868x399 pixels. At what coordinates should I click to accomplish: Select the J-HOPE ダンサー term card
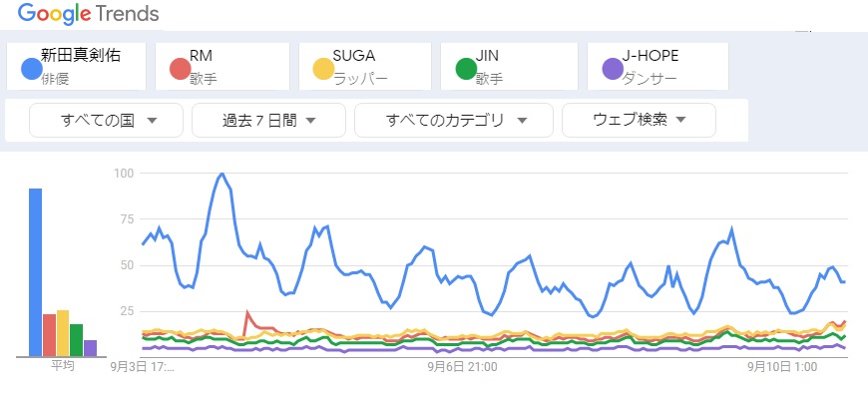tap(658, 66)
